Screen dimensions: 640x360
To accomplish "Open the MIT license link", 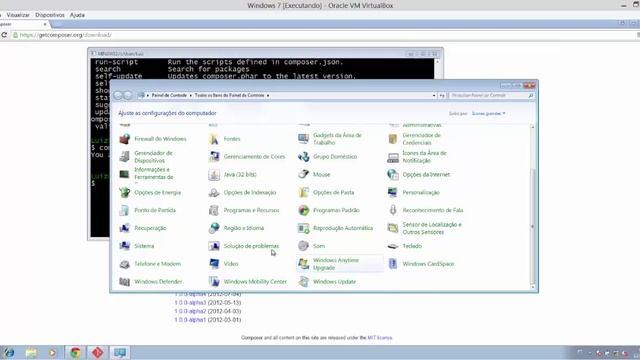I will (380, 338).
